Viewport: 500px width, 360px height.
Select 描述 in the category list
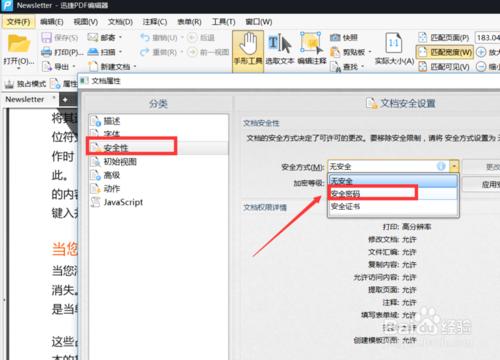159,121
